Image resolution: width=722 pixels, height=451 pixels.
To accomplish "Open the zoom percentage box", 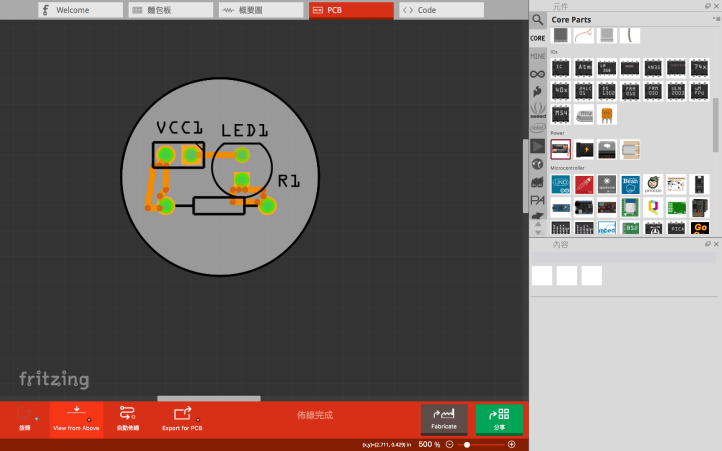I will click(x=429, y=444).
